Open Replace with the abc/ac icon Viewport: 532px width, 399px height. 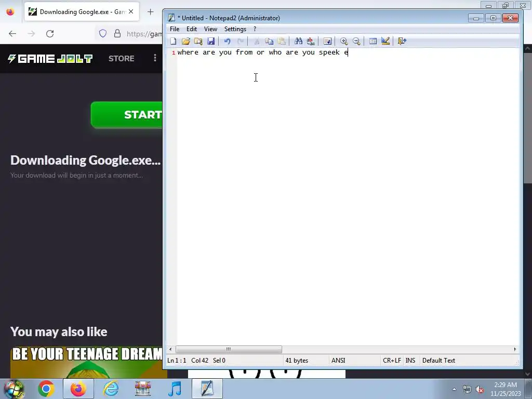click(x=311, y=41)
